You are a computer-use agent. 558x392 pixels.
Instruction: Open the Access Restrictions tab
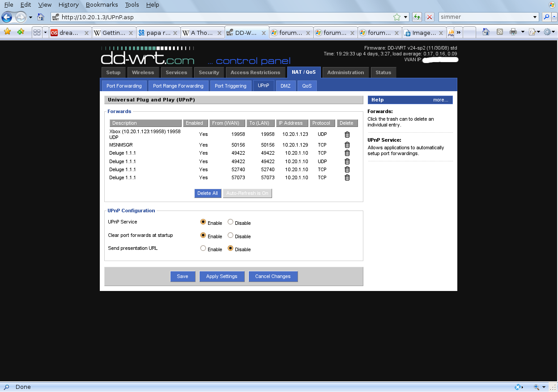[x=255, y=72]
